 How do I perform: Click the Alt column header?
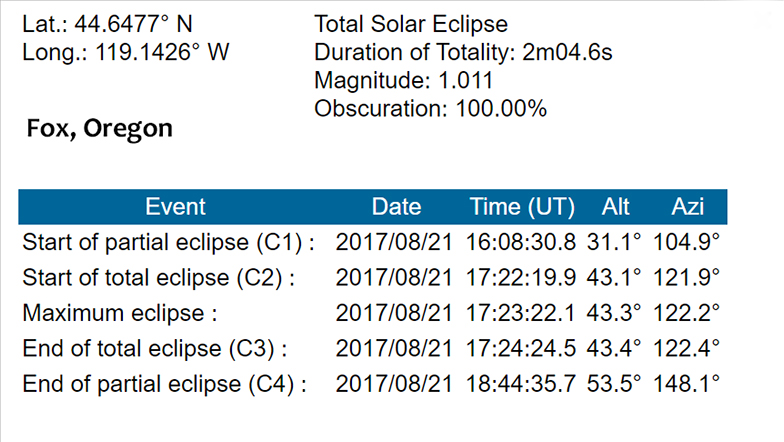(x=616, y=207)
